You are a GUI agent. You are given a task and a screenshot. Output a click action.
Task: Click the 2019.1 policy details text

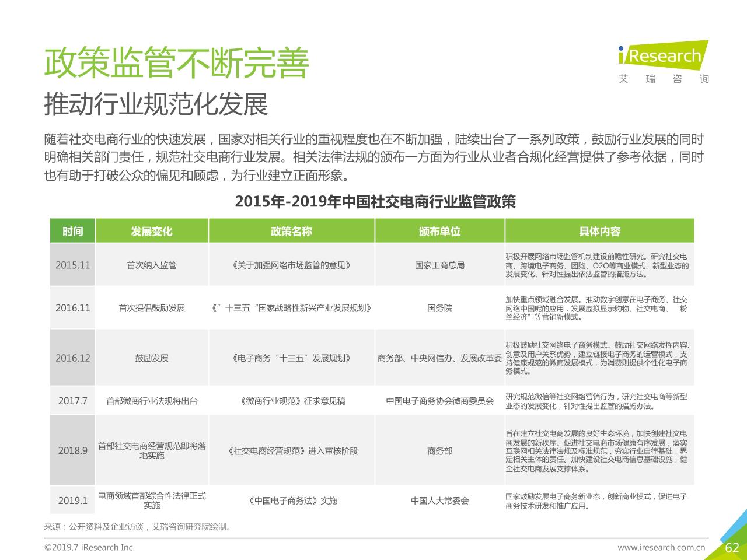[x=596, y=501]
